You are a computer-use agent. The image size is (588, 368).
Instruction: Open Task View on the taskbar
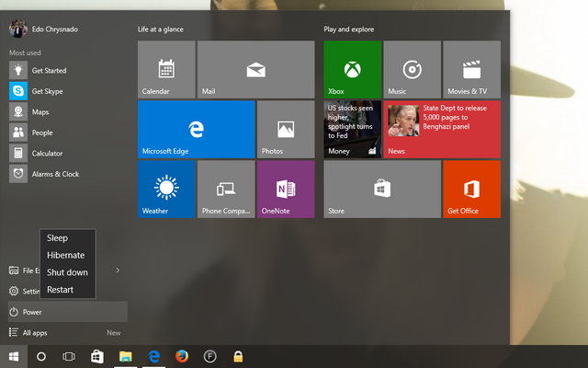coord(69,356)
